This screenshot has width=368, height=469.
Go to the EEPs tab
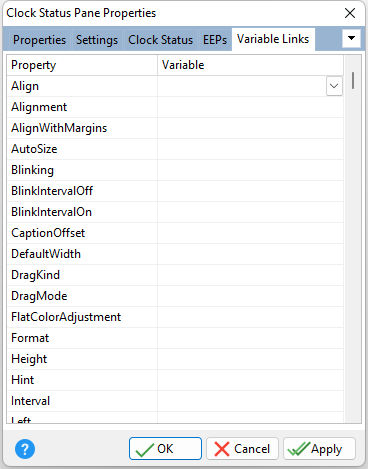(x=215, y=40)
